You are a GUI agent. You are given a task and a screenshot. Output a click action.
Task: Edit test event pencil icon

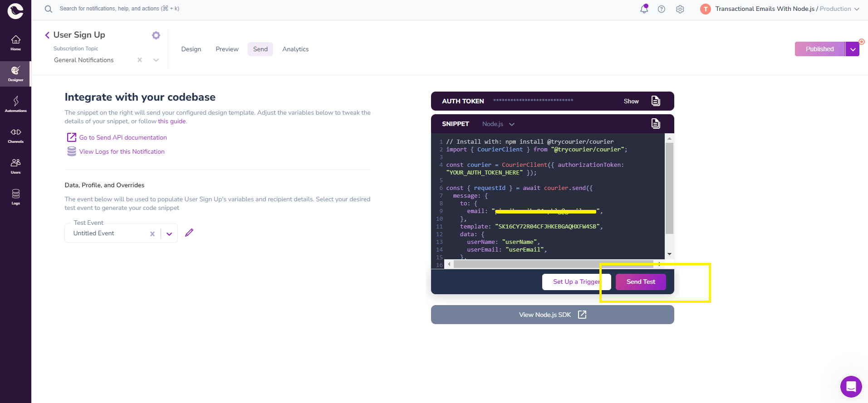(x=189, y=233)
